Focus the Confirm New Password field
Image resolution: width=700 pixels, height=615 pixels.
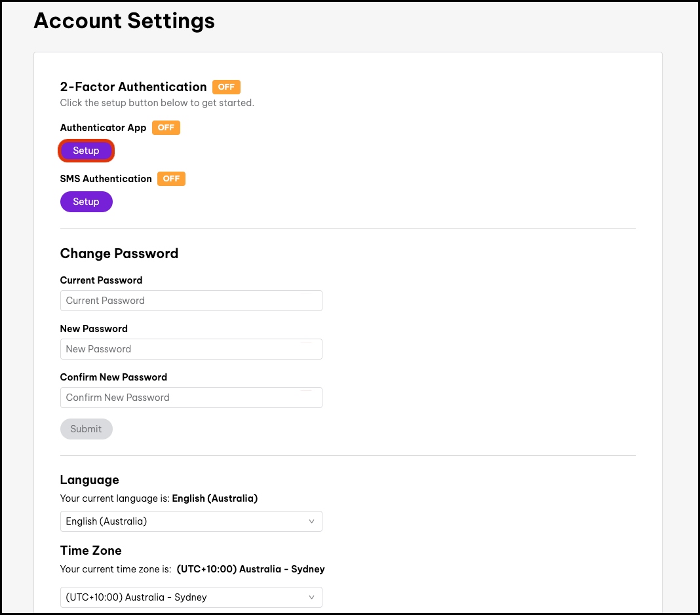tap(191, 398)
